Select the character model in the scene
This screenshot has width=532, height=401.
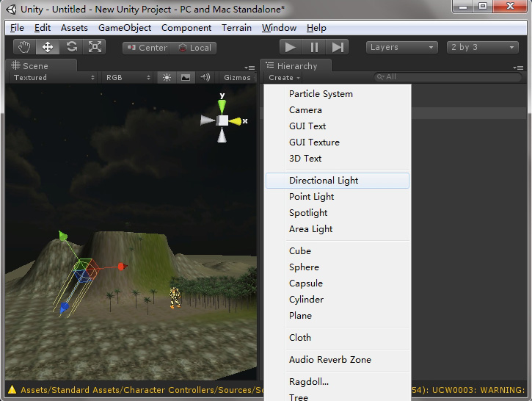175,297
